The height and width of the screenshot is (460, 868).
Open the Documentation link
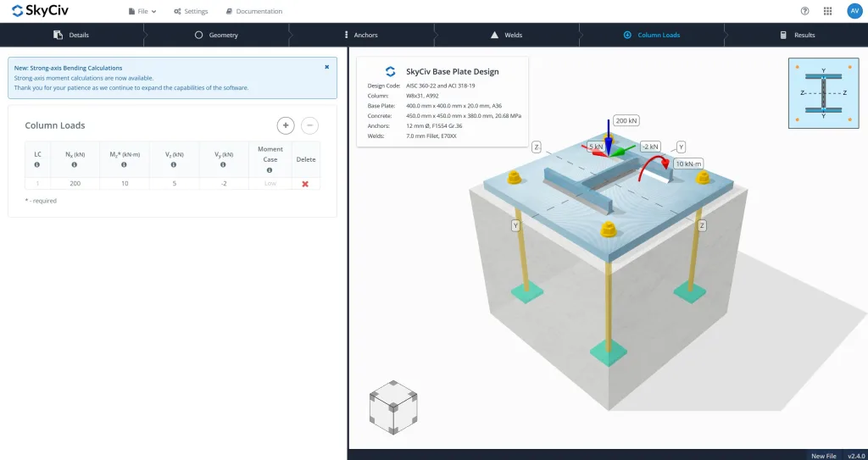point(254,11)
